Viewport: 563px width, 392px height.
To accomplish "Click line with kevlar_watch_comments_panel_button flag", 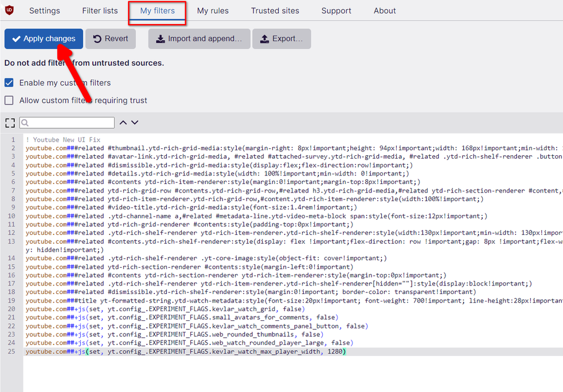I will [197, 326].
